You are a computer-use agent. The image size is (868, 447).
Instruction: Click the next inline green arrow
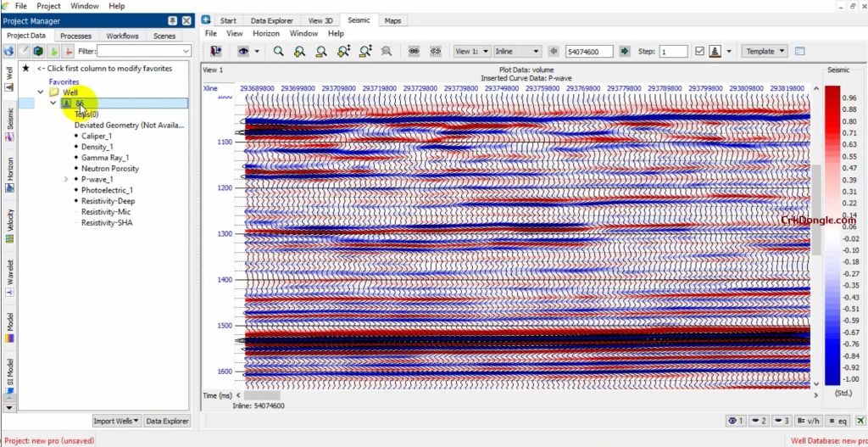point(625,52)
